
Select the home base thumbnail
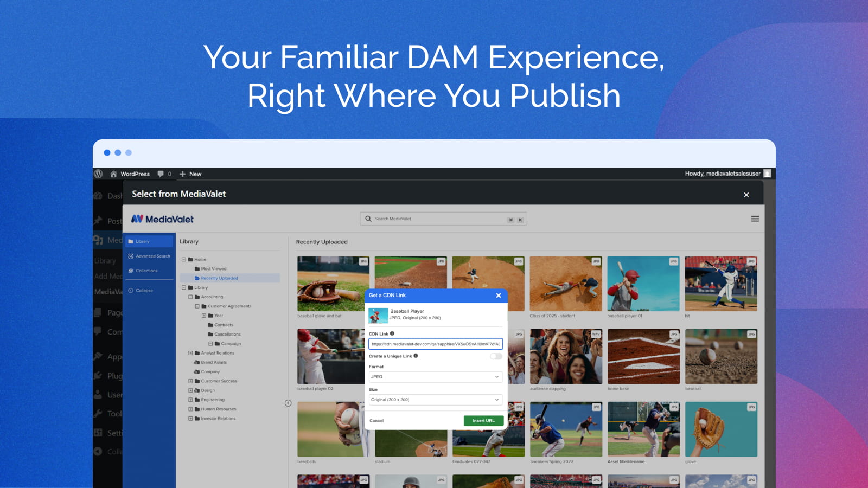[x=643, y=357]
